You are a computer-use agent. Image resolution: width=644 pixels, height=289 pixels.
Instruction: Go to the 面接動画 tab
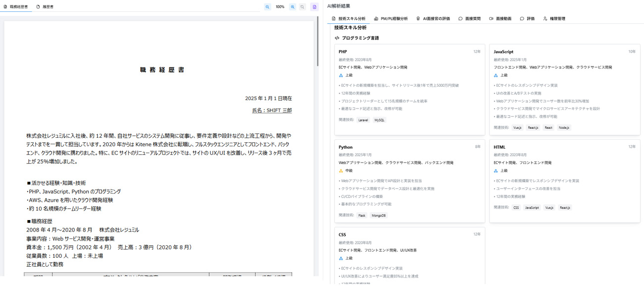(500, 18)
